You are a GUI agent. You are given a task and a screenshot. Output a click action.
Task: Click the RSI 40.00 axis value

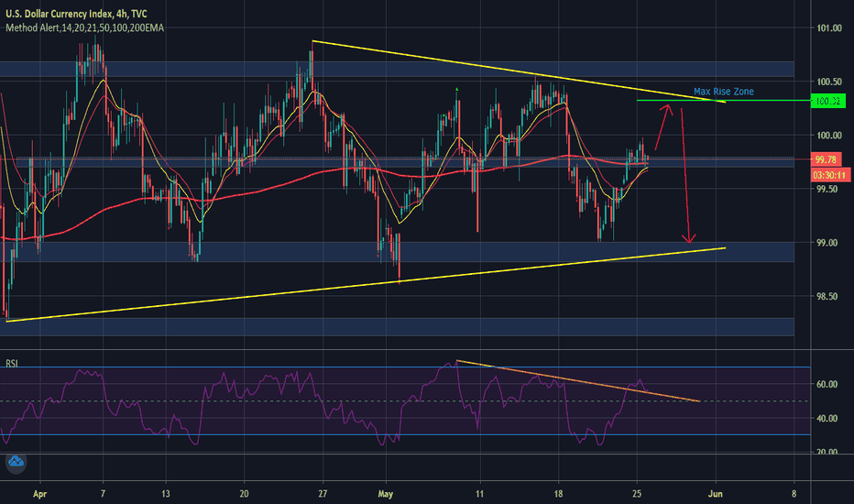pyautogui.click(x=827, y=419)
